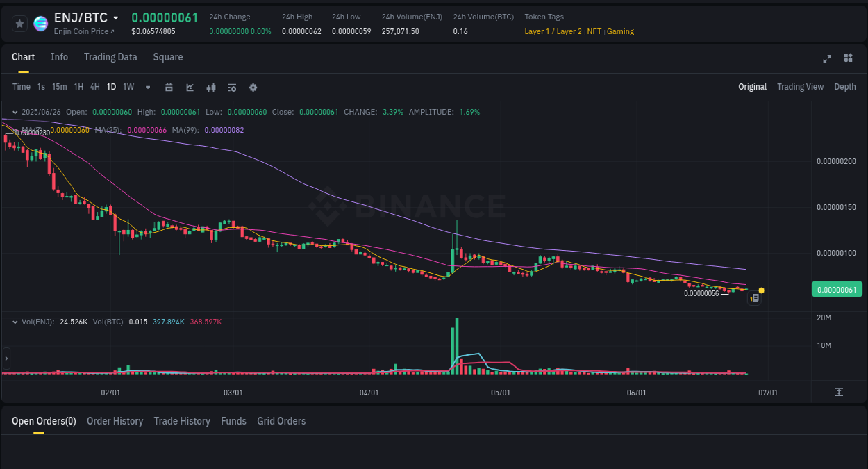The image size is (868, 469).
Task: Collapse the OHLC data row chevron
Action: coord(14,111)
